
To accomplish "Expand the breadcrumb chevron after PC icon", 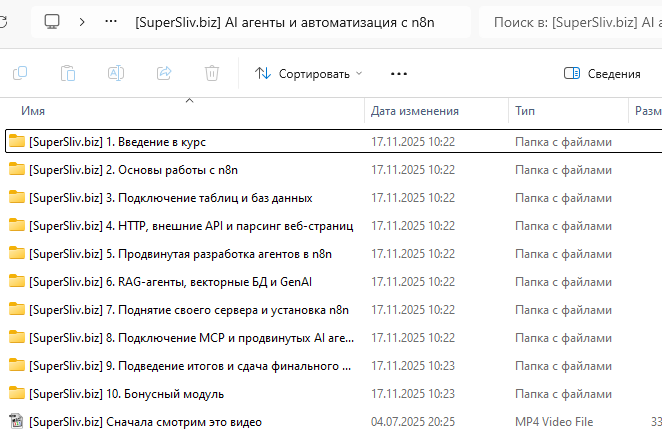I will pyautogui.click(x=82, y=22).
